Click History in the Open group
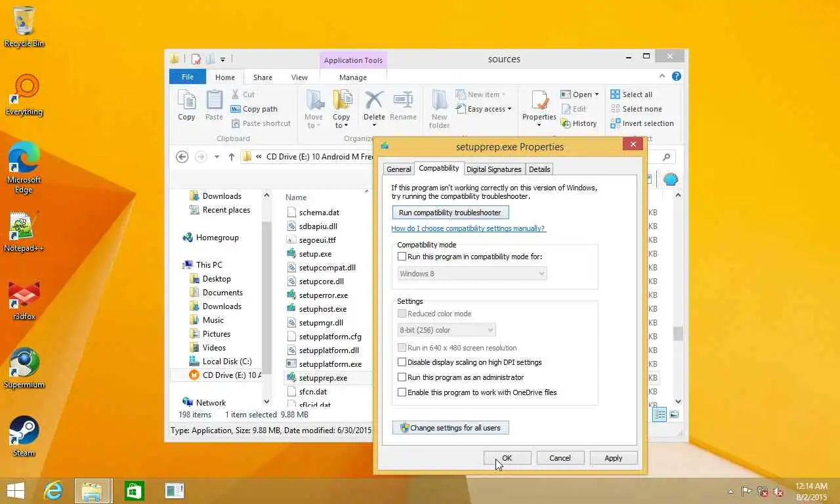Viewport: 840px width, 504px height. (578, 123)
